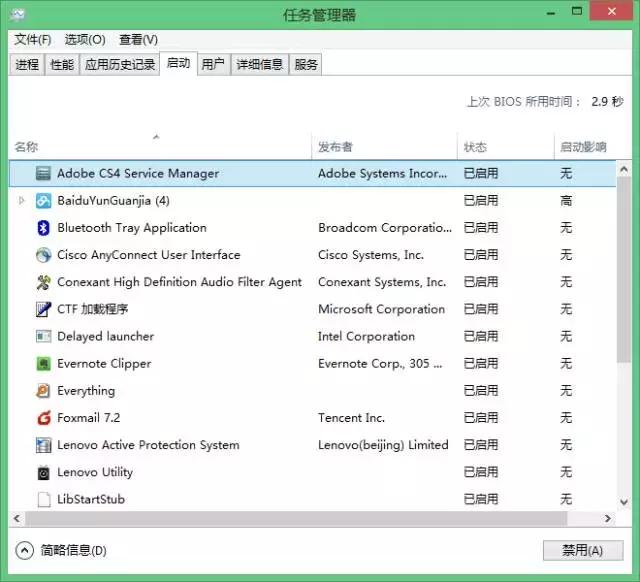Click the Lenovo Utility icon

click(43, 472)
